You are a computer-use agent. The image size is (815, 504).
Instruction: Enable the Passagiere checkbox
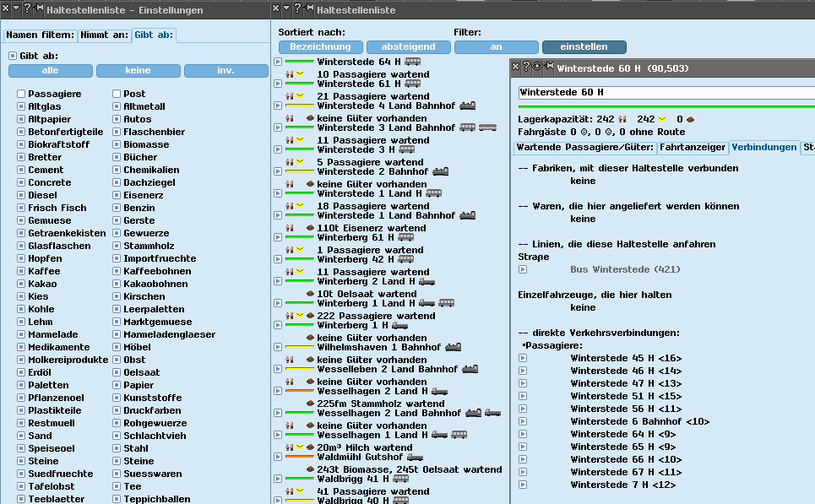[x=21, y=94]
